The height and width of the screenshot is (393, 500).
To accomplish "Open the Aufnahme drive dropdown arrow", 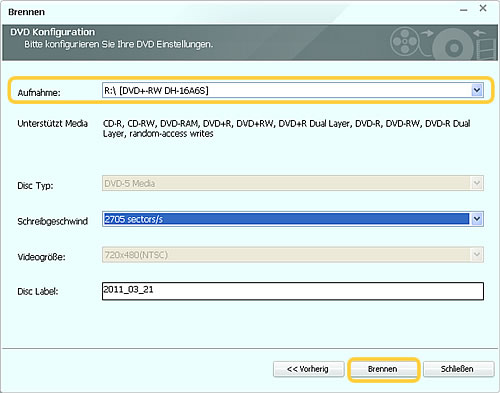I will click(x=477, y=90).
